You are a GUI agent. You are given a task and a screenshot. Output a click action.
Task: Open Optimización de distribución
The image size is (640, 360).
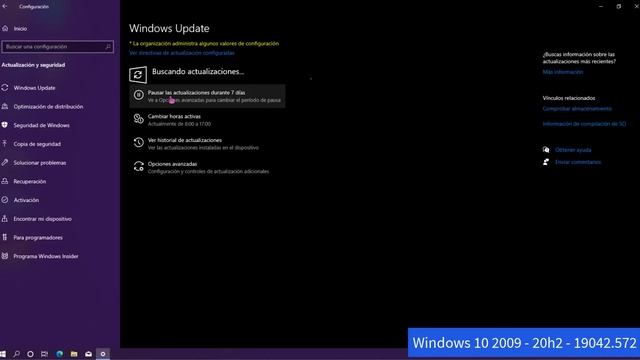[x=48, y=107]
